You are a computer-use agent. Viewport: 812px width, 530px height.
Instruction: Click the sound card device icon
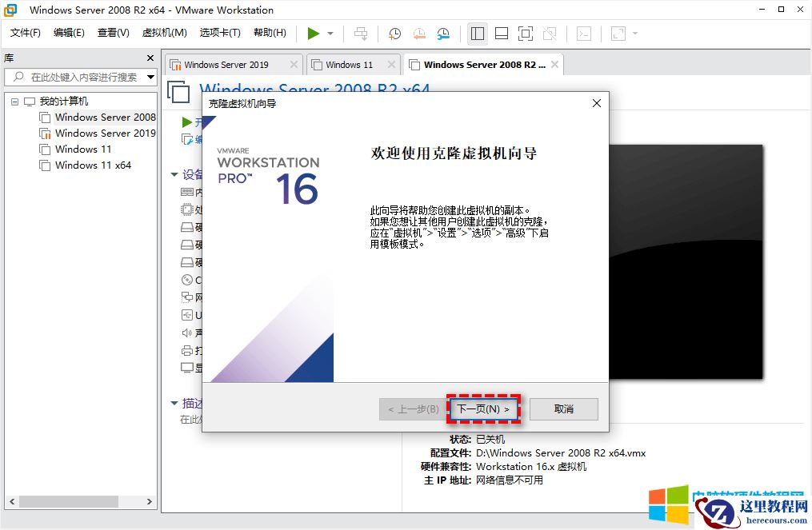187,333
